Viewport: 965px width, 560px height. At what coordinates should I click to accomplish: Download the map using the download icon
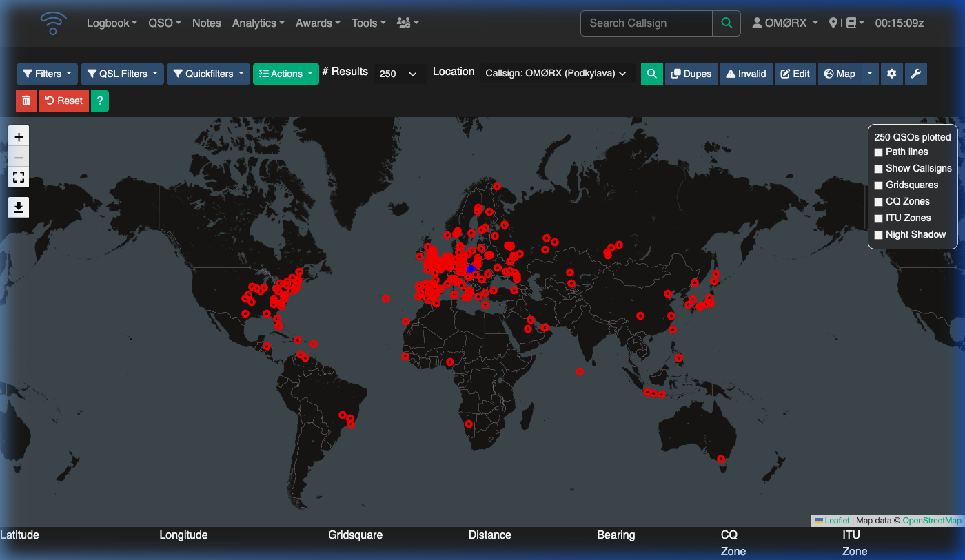coord(19,206)
